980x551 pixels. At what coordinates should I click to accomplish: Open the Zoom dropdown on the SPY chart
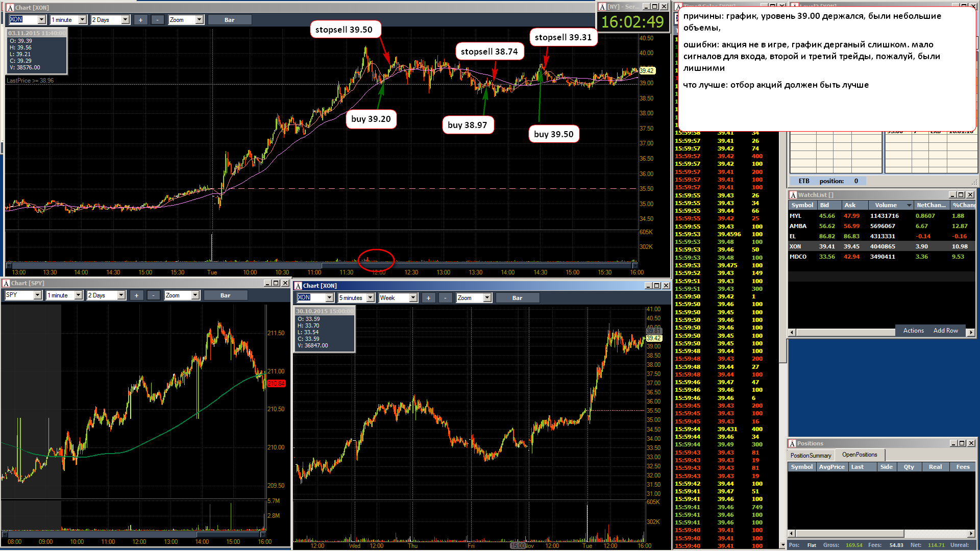(195, 295)
